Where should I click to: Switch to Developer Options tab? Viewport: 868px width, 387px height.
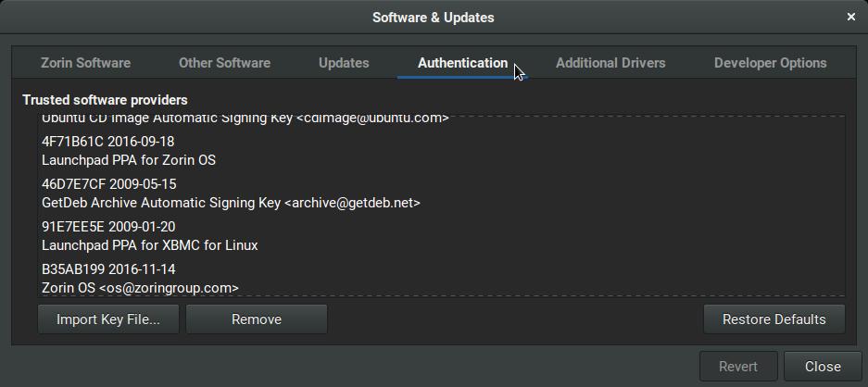pos(770,63)
